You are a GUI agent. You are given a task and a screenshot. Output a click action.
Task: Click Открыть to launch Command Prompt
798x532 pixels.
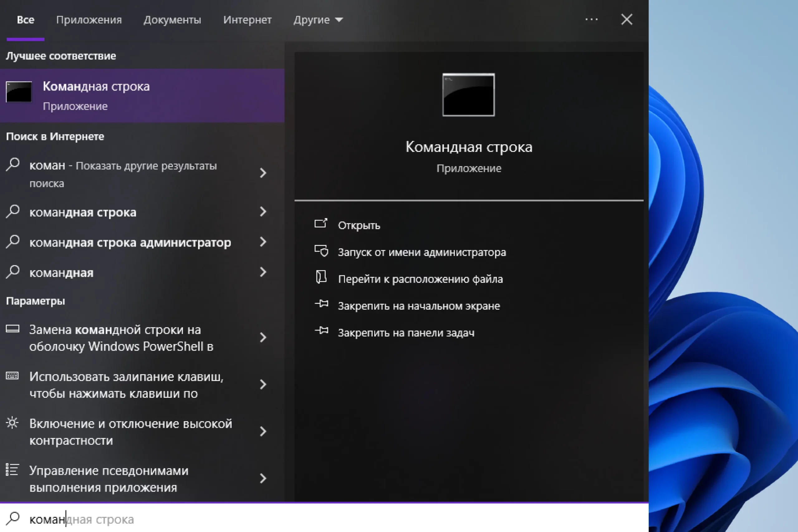[x=359, y=226]
